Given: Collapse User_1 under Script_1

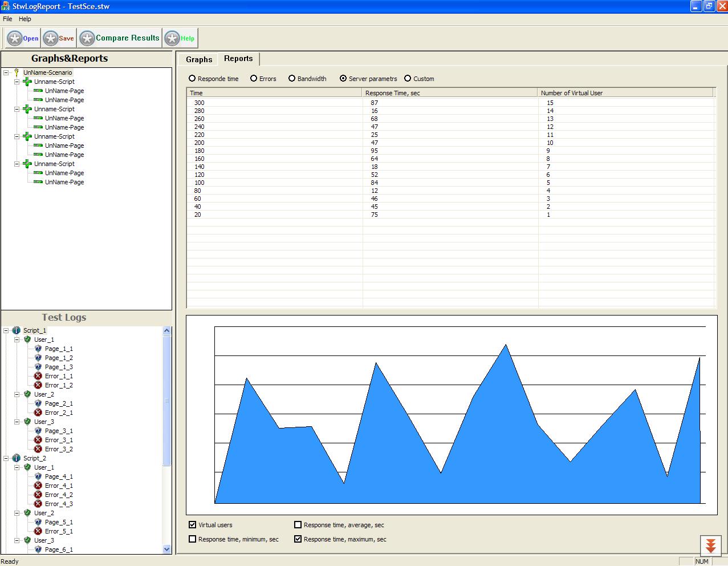Looking at the screenshot, I should pyautogui.click(x=17, y=339).
